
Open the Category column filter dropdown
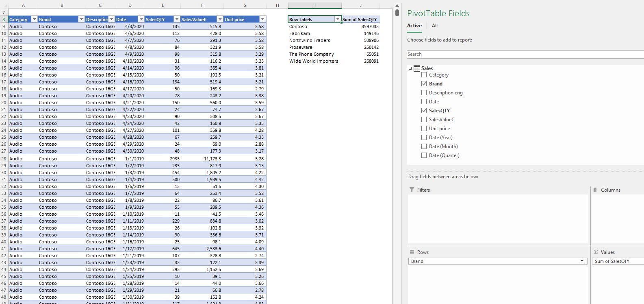tap(34, 20)
